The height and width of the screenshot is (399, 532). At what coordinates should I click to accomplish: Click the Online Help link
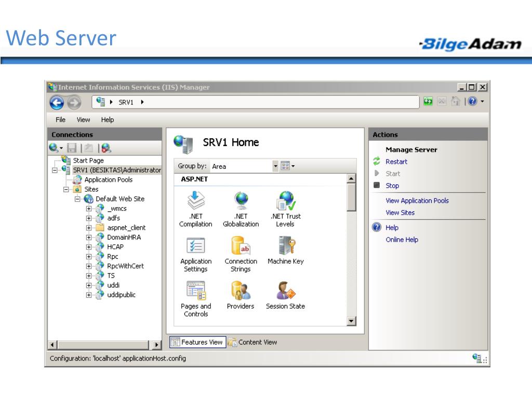[x=402, y=240]
